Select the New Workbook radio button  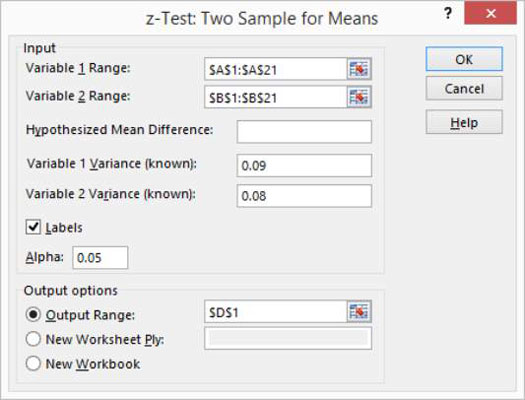click(33, 363)
